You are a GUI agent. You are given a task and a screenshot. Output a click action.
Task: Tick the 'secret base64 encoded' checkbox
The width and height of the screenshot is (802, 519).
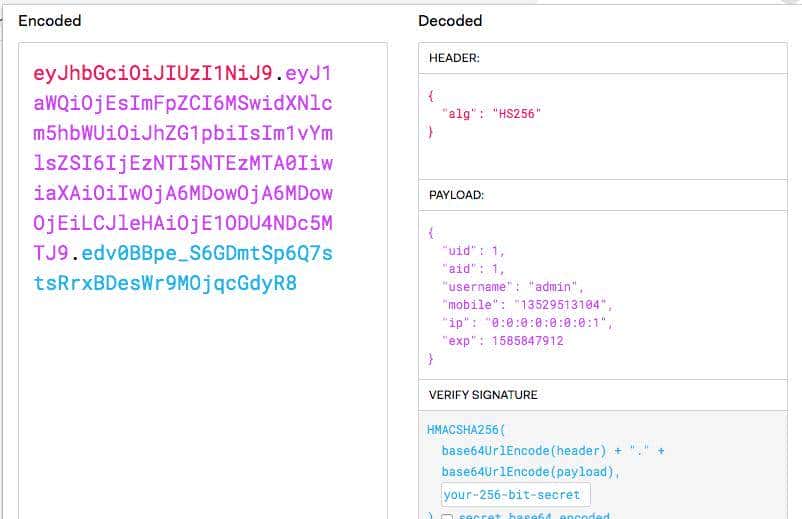(448, 516)
